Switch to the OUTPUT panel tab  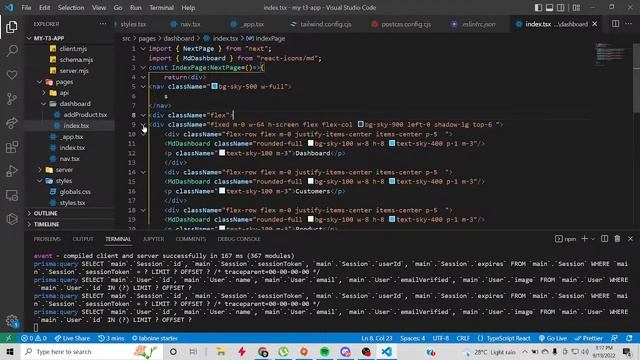pos(83,239)
